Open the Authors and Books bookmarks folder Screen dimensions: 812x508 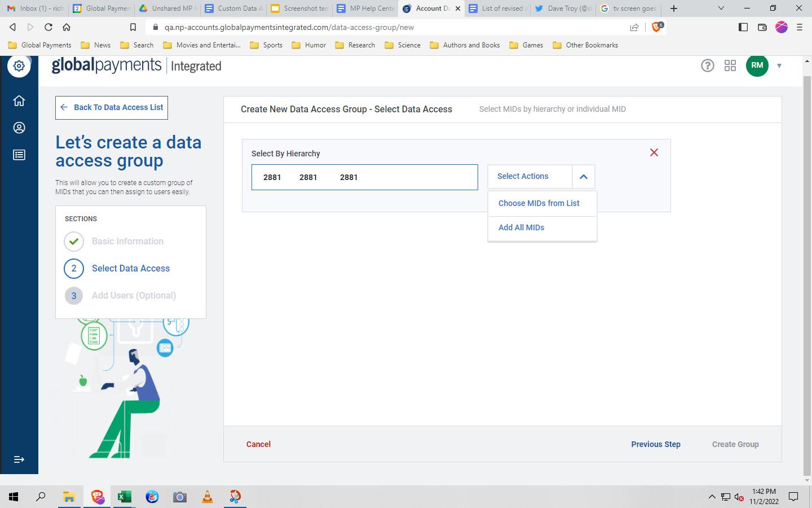tap(465, 45)
